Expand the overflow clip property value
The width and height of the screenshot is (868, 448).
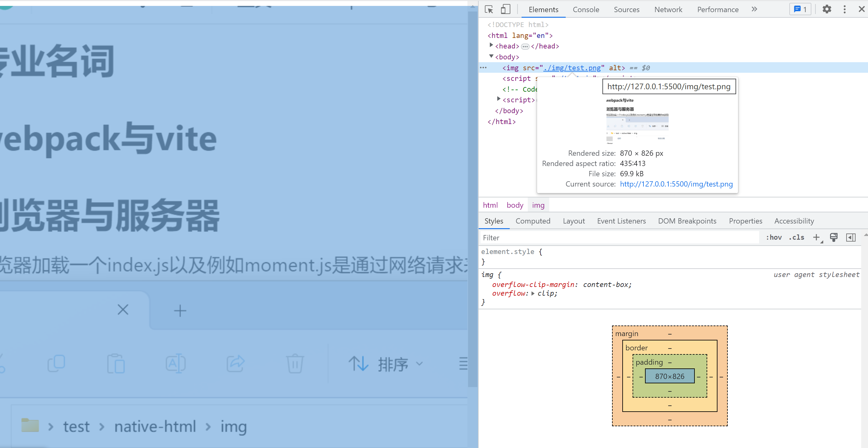[x=533, y=293]
